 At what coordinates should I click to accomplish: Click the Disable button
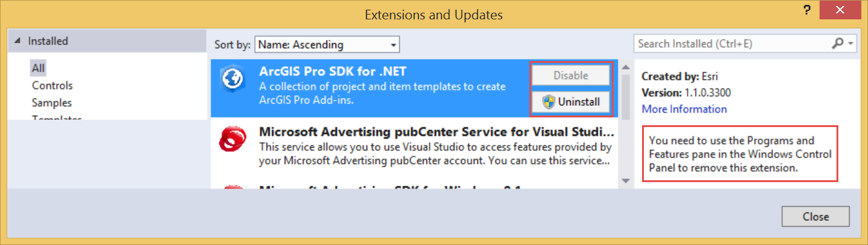(571, 76)
